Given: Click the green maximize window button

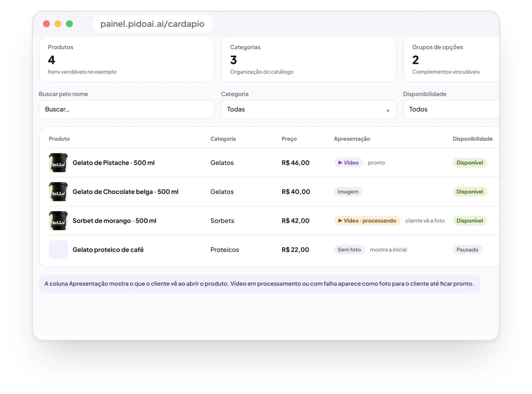Looking at the screenshot, I should pos(69,24).
